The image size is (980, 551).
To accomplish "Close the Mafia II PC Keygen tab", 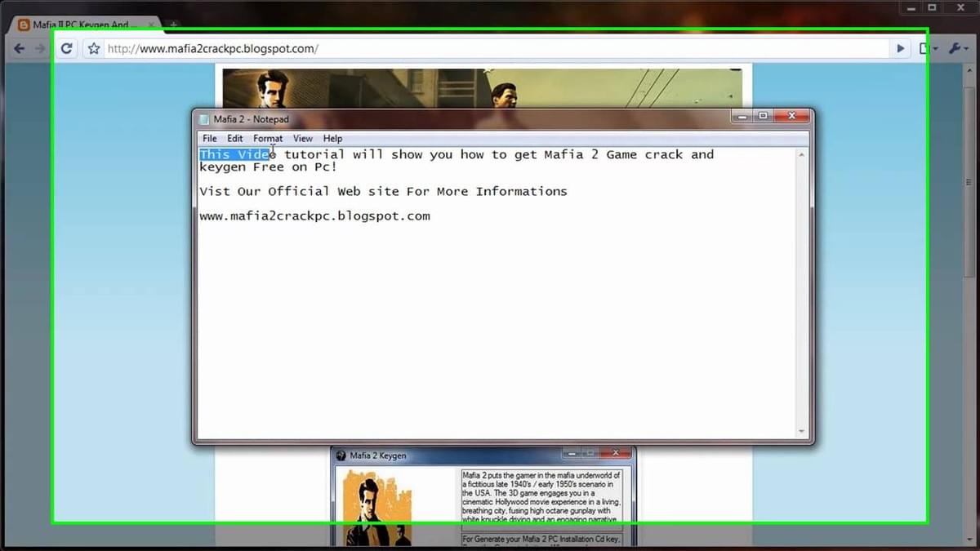I will tap(151, 25).
